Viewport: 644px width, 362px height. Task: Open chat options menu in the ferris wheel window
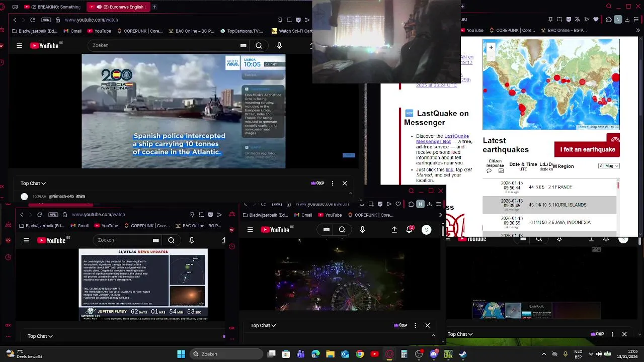tap(415, 326)
